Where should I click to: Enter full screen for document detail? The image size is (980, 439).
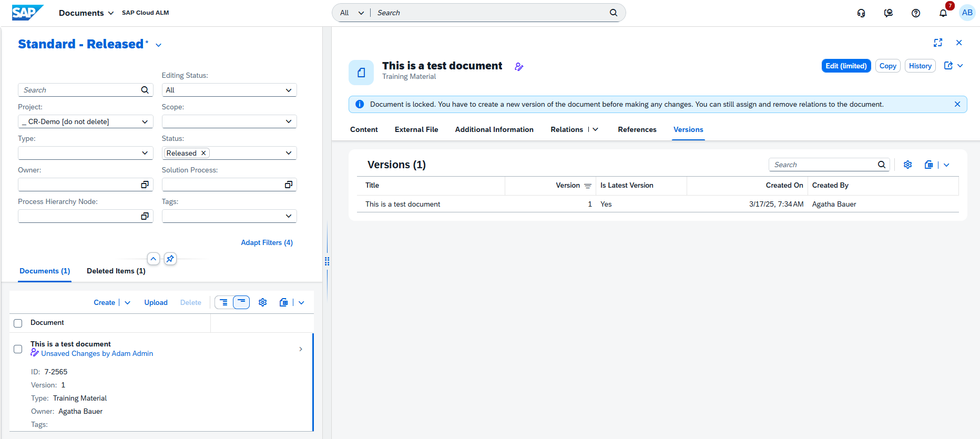pyautogui.click(x=937, y=43)
